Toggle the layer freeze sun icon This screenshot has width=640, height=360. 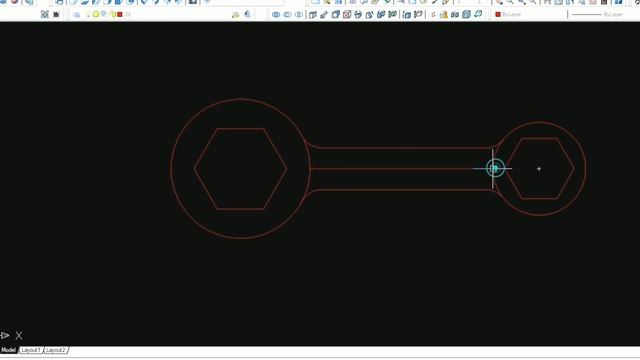[x=96, y=14]
